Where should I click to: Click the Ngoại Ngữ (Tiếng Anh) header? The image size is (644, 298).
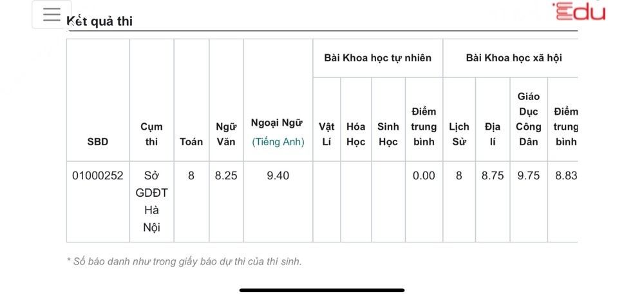point(278,134)
